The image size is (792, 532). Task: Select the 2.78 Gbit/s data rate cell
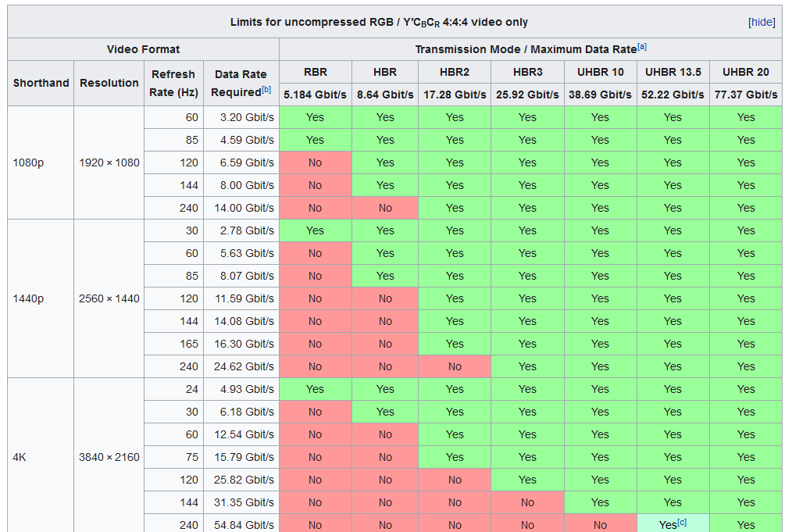click(241, 230)
